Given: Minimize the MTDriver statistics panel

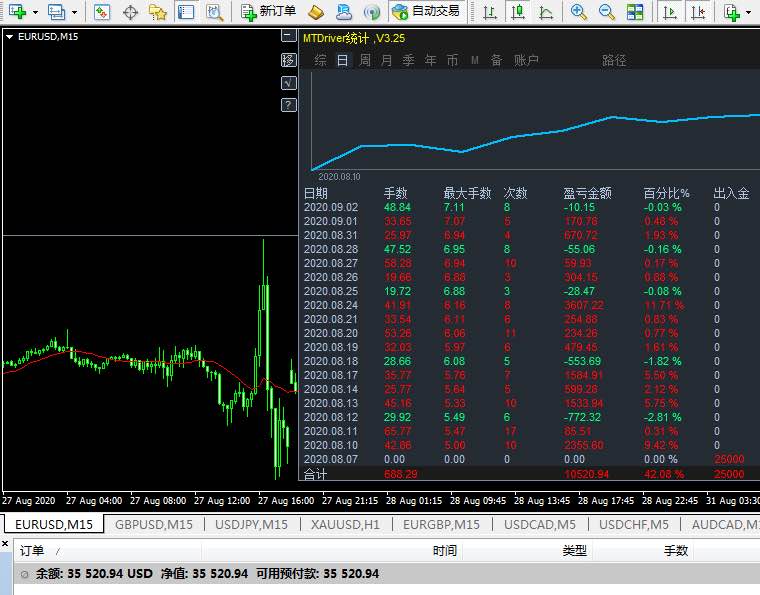Looking at the screenshot, I should (x=288, y=36).
